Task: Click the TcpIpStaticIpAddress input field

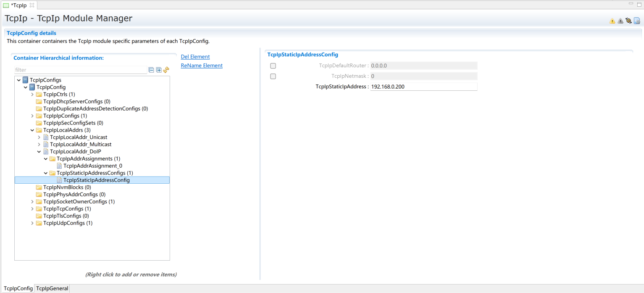Action: coord(423,87)
